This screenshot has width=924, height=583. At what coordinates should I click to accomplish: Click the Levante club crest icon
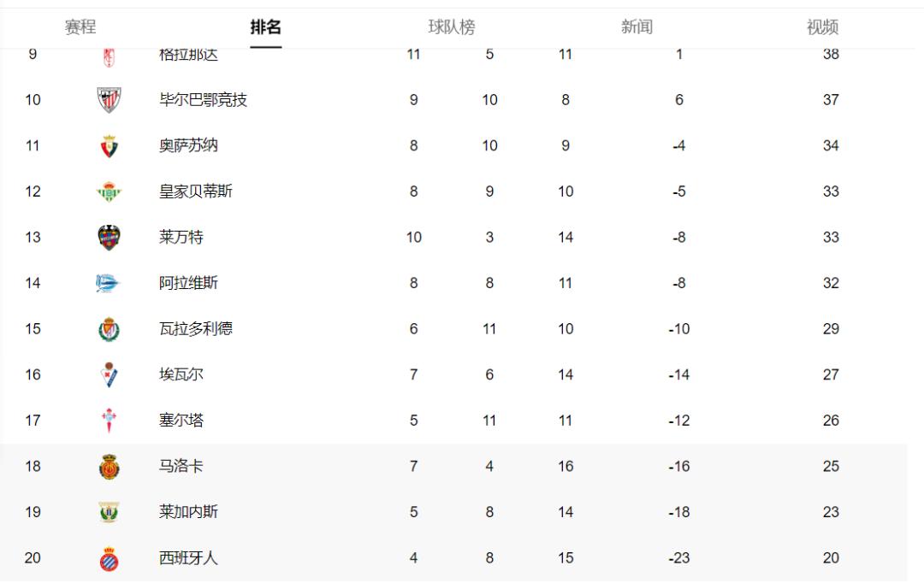(x=109, y=238)
